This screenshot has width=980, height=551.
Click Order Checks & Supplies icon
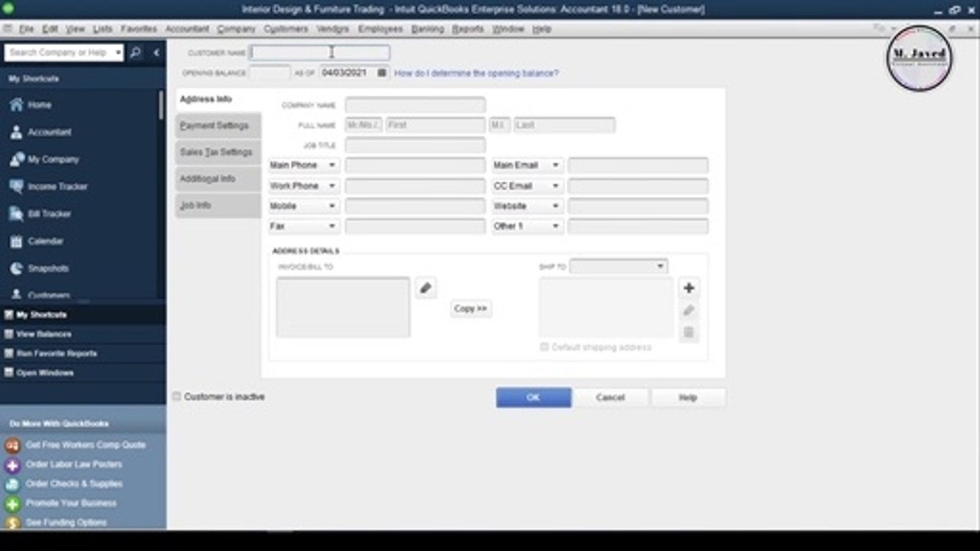tap(12, 484)
